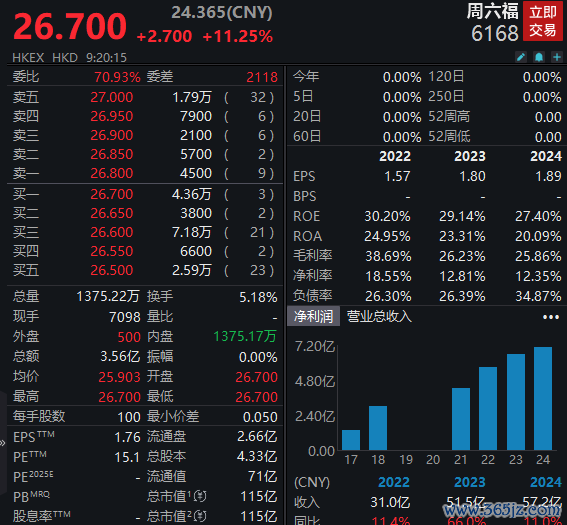
Task: Select the 卖一 ask price 26.800
Action: [x=112, y=173]
